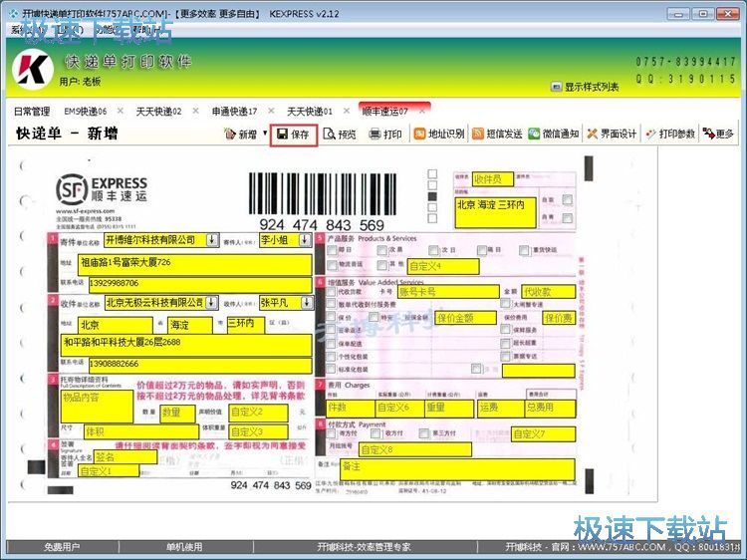The height and width of the screenshot is (560, 747).
Task: Check the 次晨 service checkbox
Action: 382,250
